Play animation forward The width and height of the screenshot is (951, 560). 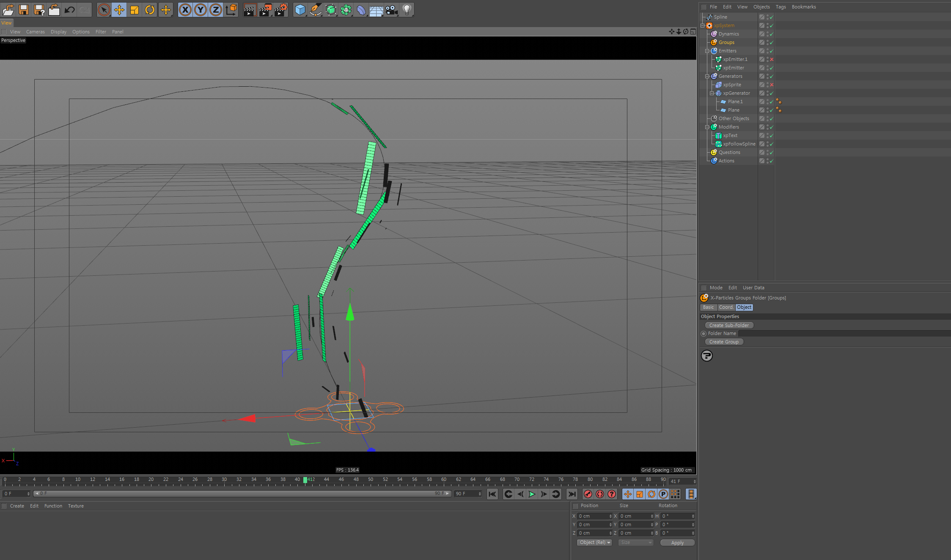tap(532, 494)
